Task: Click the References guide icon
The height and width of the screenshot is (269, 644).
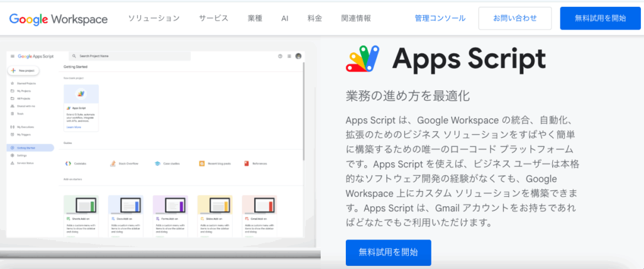Action: tap(247, 163)
